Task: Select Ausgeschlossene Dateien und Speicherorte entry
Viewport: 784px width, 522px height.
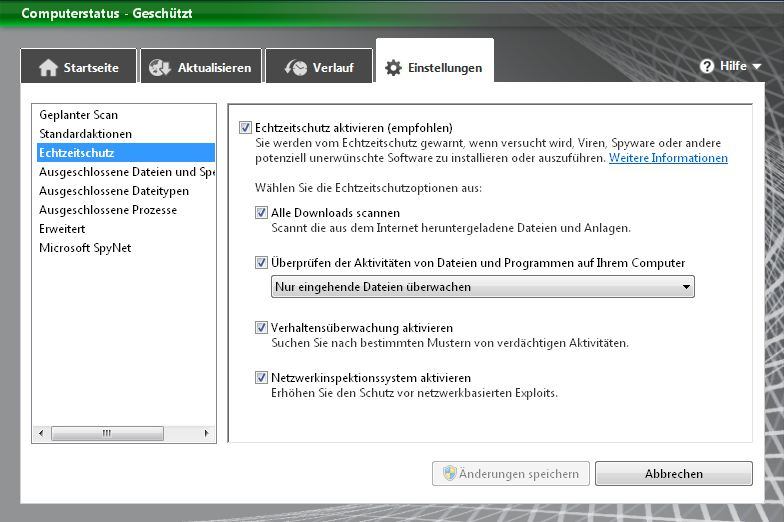Action: [x=126, y=172]
